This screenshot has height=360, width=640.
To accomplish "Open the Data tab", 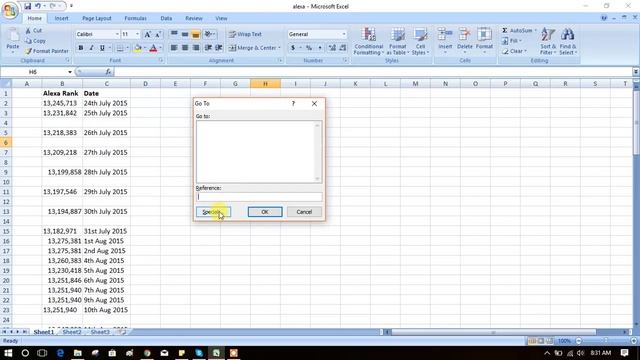I will 166,18.
